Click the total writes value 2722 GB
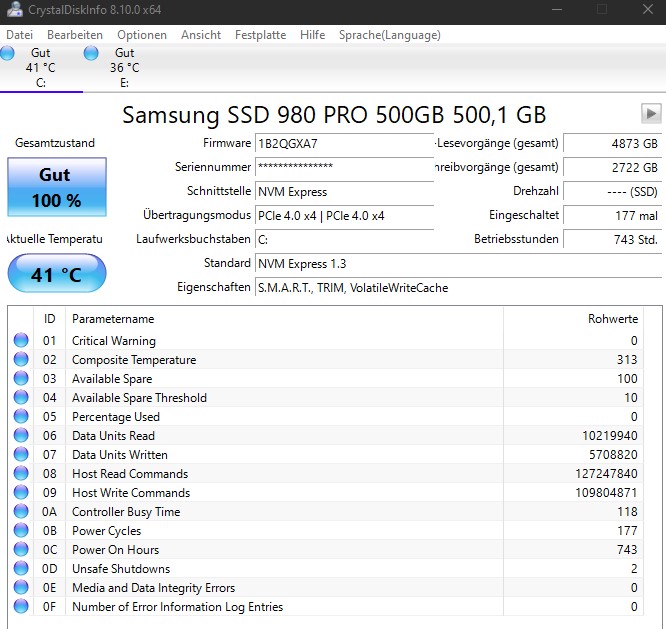The height and width of the screenshot is (629, 666). [612, 167]
